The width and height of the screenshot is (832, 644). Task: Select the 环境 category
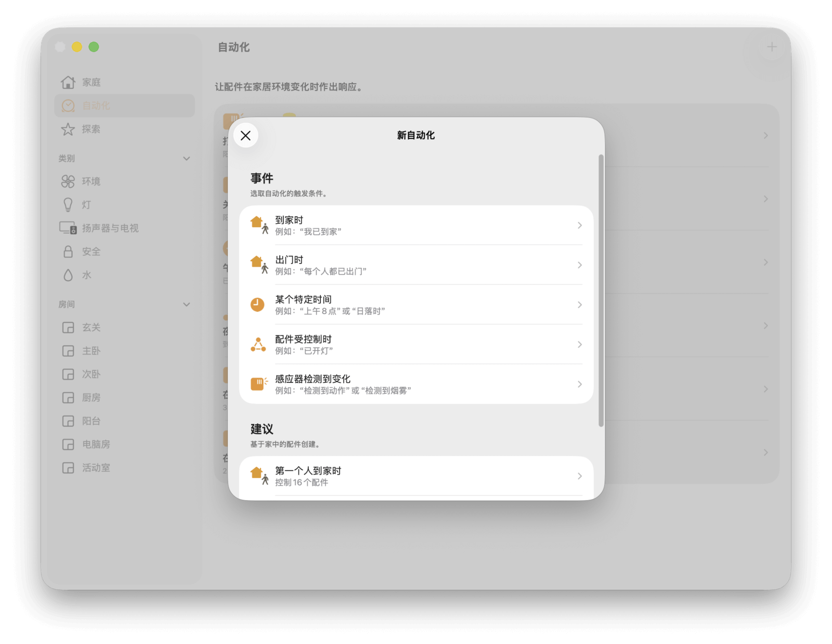[124, 181]
